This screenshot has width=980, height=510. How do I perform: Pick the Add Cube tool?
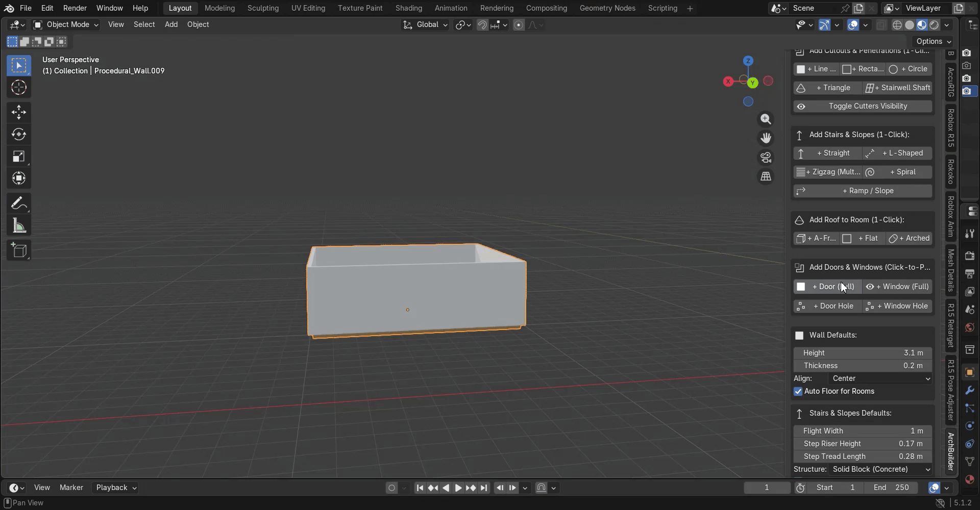(x=19, y=250)
